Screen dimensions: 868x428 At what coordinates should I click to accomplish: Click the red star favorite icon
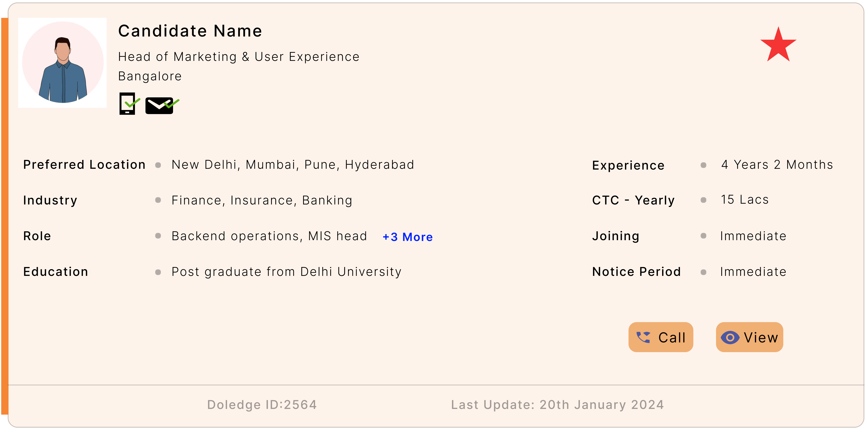(778, 45)
